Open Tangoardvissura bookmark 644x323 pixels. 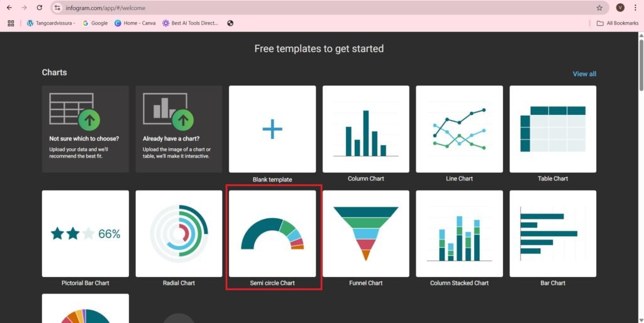point(50,23)
